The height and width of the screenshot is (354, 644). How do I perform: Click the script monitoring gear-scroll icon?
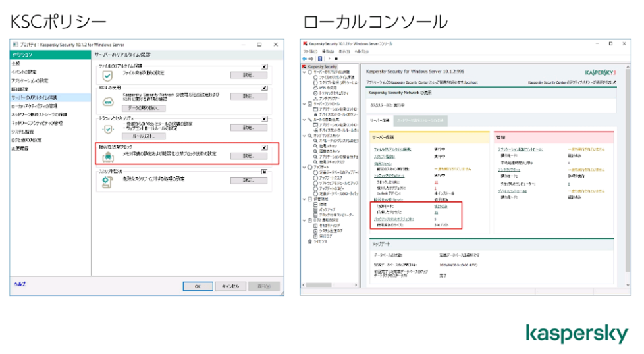tap(107, 182)
